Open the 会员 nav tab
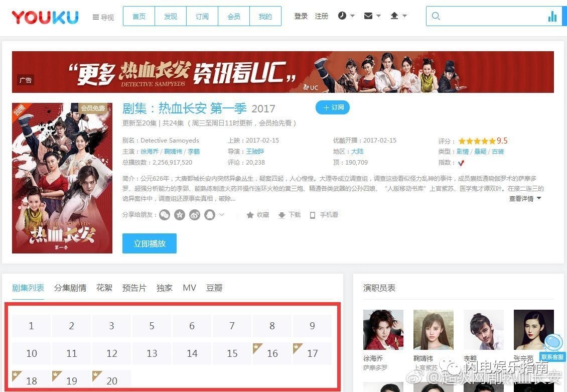Image resolution: width=567 pixels, height=392 pixels. (234, 16)
